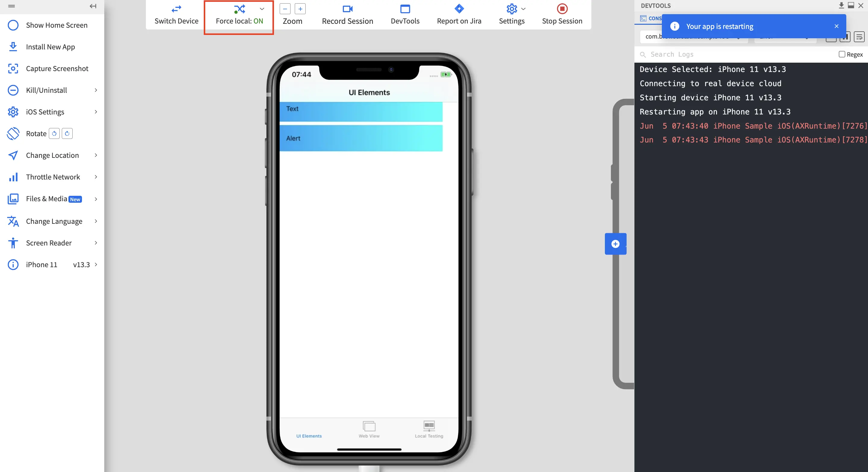Click the Local Testing tab
Viewport: 868px width, 472px height.
(x=429, y=429)
